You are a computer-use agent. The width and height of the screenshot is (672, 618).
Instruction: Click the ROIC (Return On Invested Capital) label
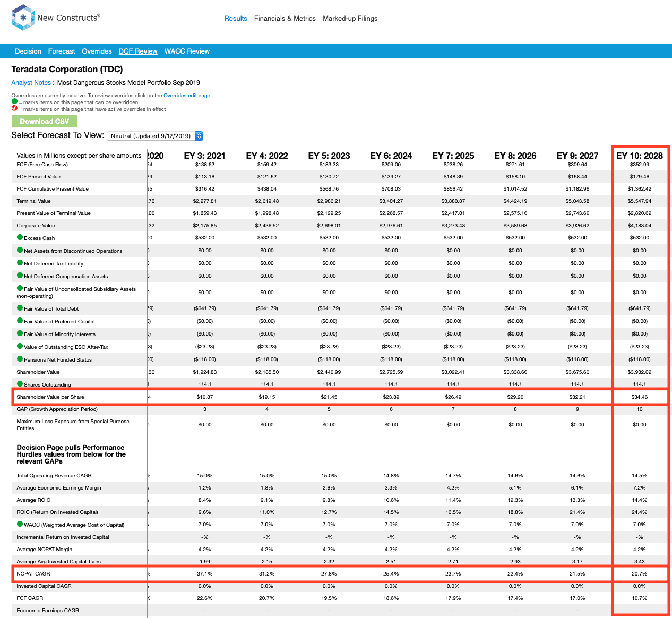[x=57, y=512]
